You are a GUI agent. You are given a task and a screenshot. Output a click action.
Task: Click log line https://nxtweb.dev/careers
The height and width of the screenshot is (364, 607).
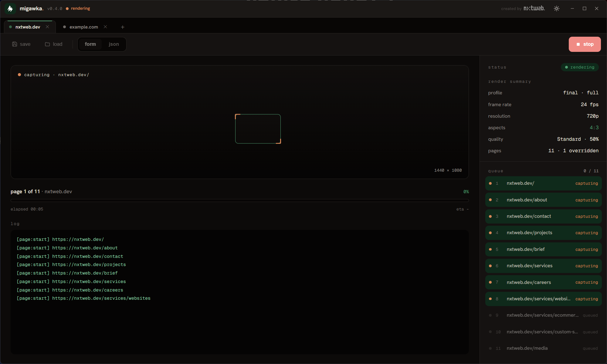click(x=70, y=290)
